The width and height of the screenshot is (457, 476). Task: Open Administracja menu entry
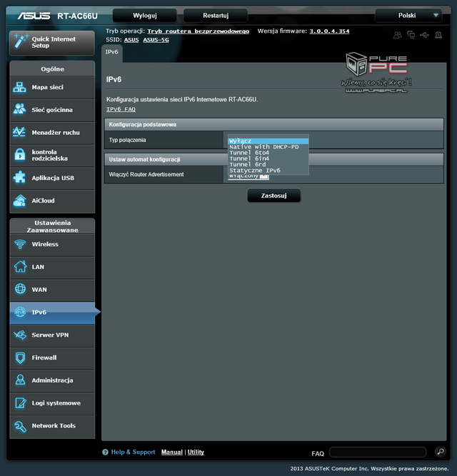tap(52, 380)
